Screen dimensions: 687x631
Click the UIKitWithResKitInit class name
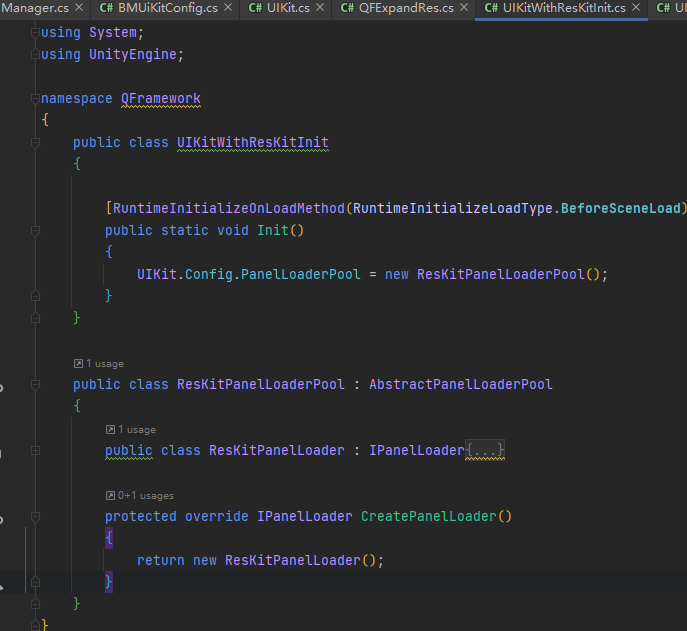pyautogui.click(x=253, y=142)
